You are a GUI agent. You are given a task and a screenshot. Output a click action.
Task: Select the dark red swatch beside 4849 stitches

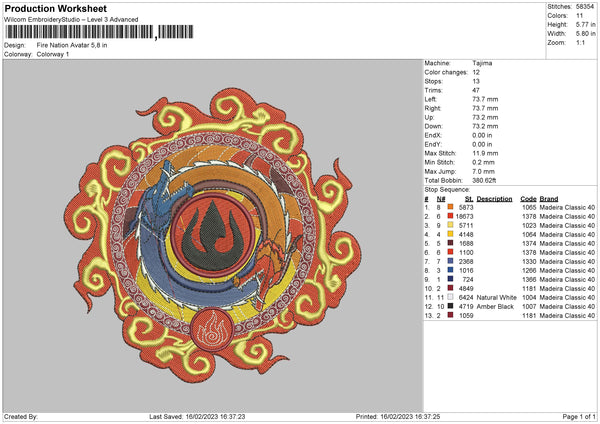(x=450, y=288)
